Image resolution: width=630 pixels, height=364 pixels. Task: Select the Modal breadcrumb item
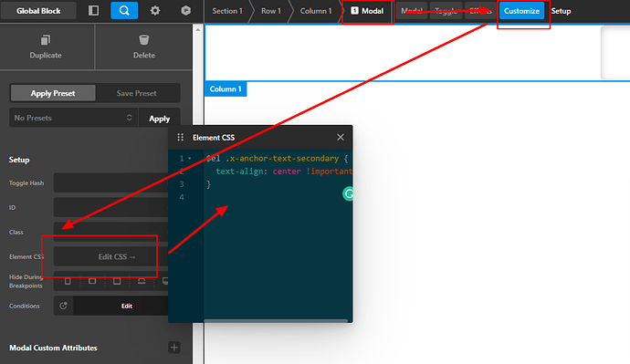click(x=367, y=11)
